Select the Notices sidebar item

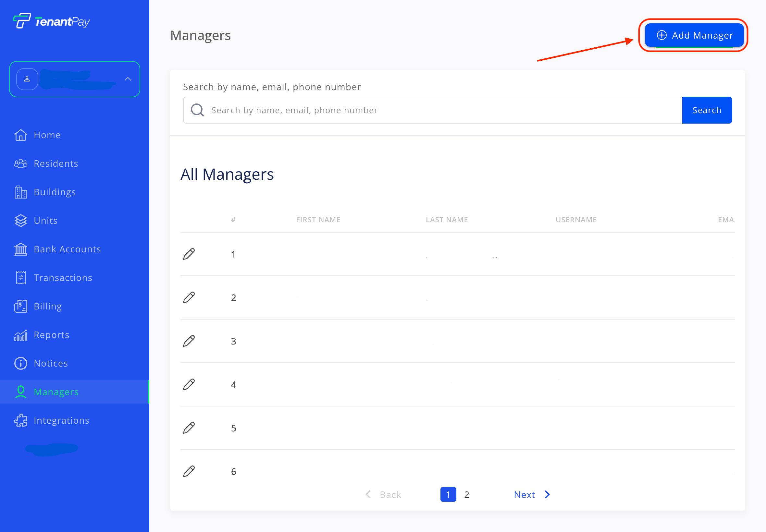[x=51, y=363]
